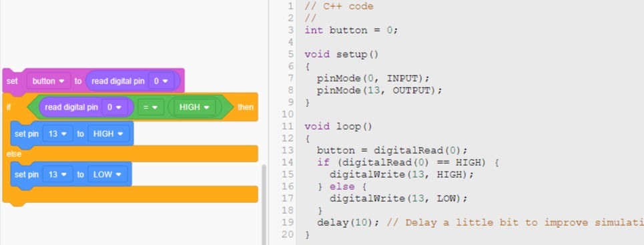Open the pin 13 dropdown in the 'to HIGH' block
Image resolution: width=644 pixels, height=245 pixels.
click(57, 134)
